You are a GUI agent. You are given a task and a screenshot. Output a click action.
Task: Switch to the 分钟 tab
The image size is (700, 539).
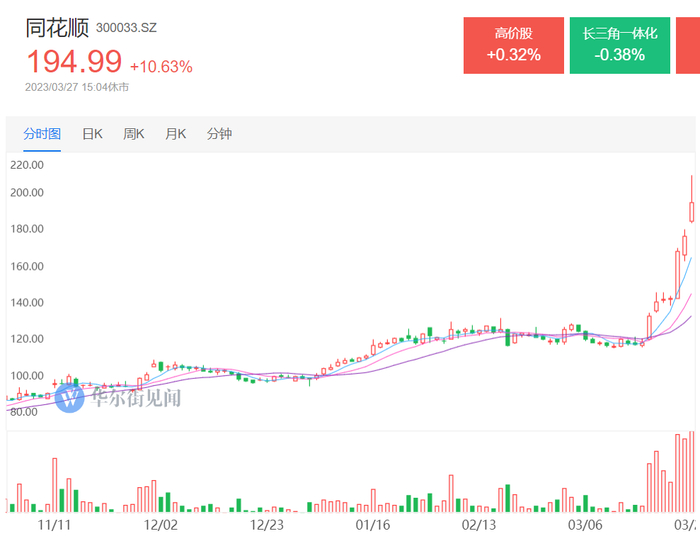[219, 134]
